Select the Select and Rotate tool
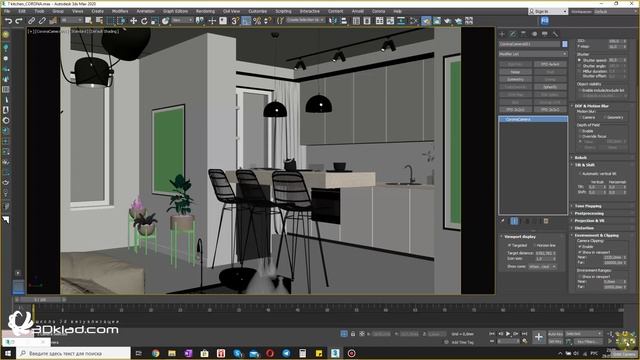Image resolution: width=640 pixels, height=360 pixels. pos(144,21)
